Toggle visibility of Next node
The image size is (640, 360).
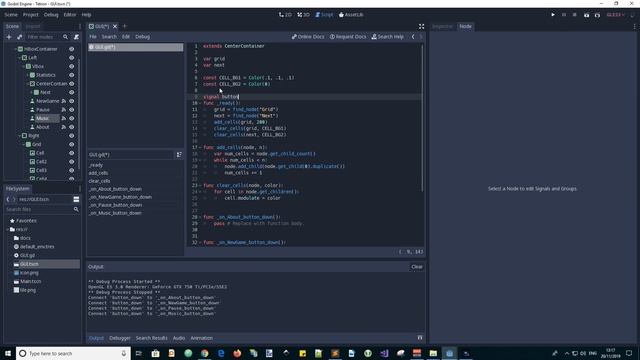coord(71,92)
